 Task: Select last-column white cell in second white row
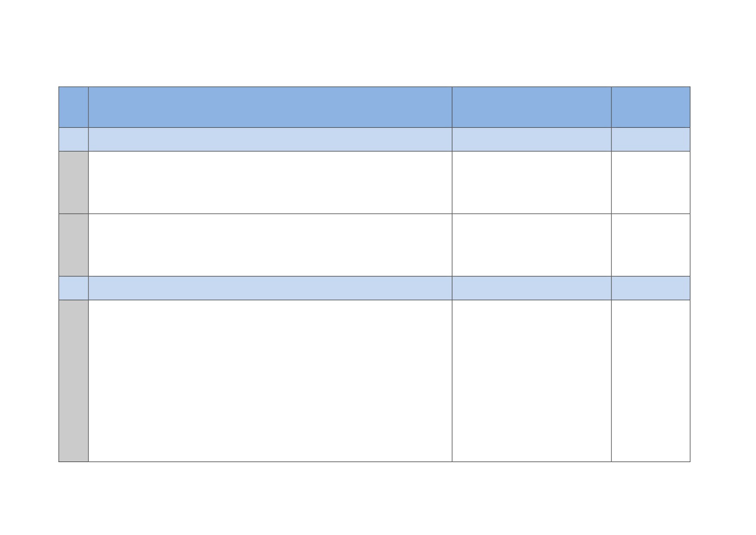[651, 245]
